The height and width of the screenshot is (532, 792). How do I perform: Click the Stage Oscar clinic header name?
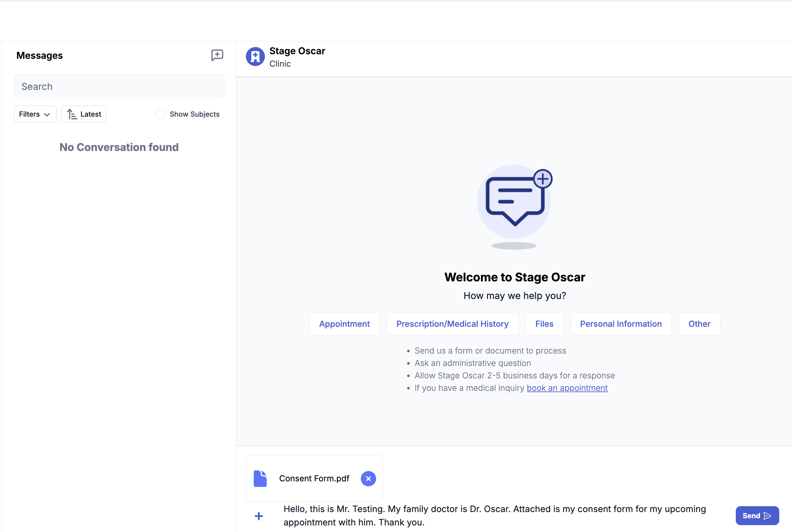coord(297,51)
